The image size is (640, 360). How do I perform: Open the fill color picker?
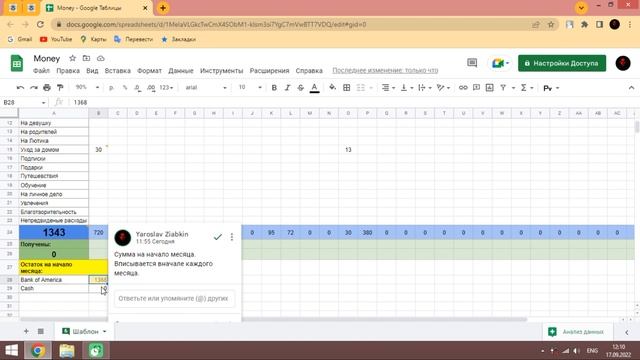(333, 88)
